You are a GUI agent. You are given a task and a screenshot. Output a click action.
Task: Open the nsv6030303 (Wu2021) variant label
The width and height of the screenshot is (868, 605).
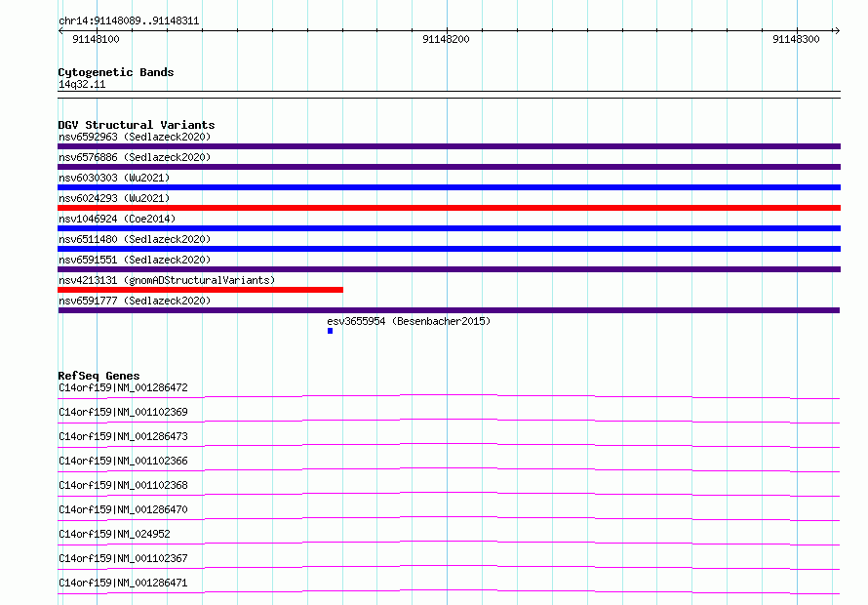point(114,178)
